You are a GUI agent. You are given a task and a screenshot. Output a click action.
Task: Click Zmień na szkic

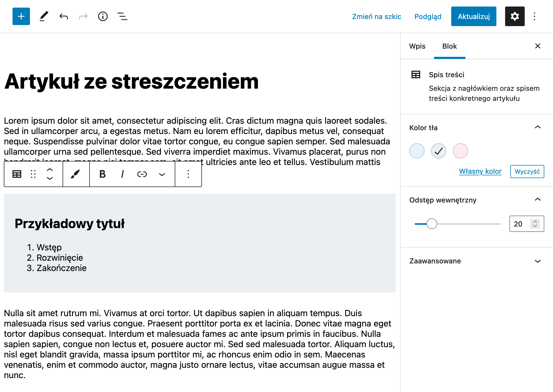(x=377, y=16)
